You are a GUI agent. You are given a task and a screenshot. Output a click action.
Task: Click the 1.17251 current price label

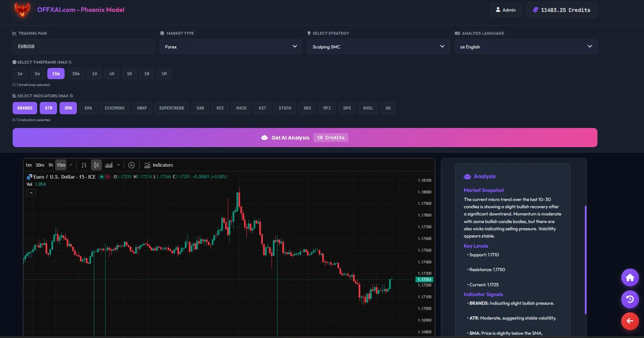(x=425, y=279)
